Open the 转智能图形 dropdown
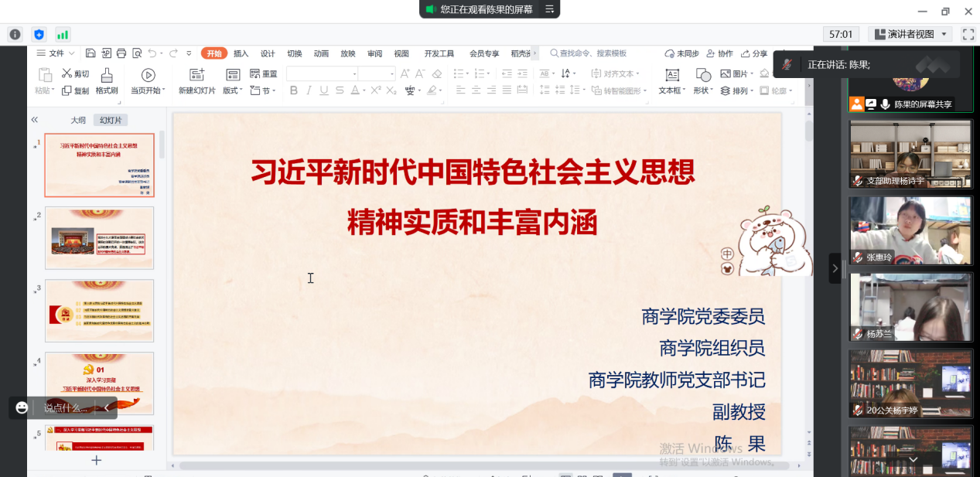This screenshot has width=980, height=477. (x=620, y=90)
